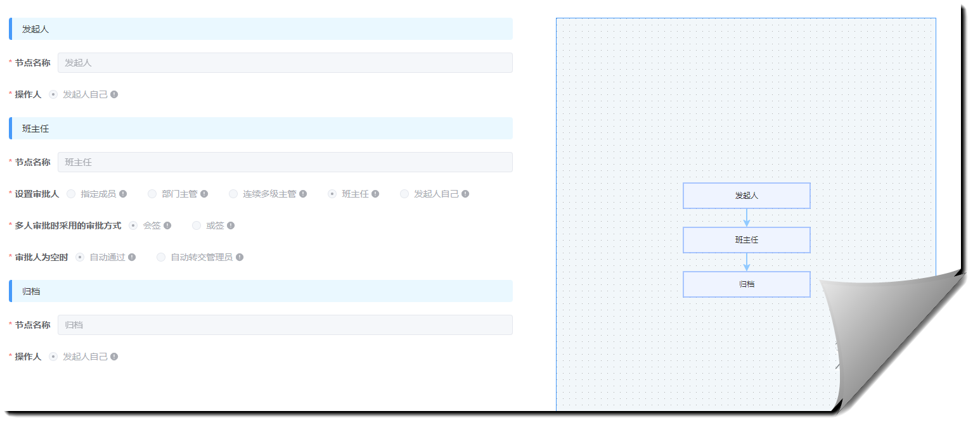The image size is (980, 430).
Task: Click the info icon next to 自动转交管理员
Action: pos(241,257)
